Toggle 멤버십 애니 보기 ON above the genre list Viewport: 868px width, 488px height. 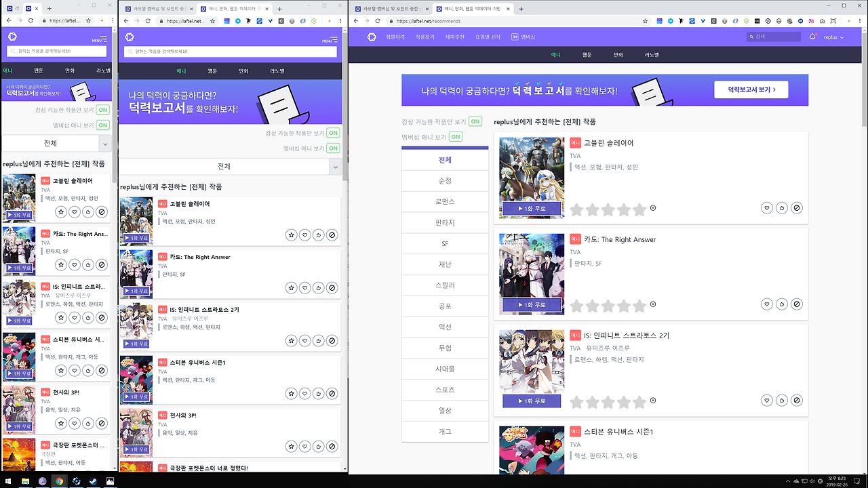pos(456,137)
